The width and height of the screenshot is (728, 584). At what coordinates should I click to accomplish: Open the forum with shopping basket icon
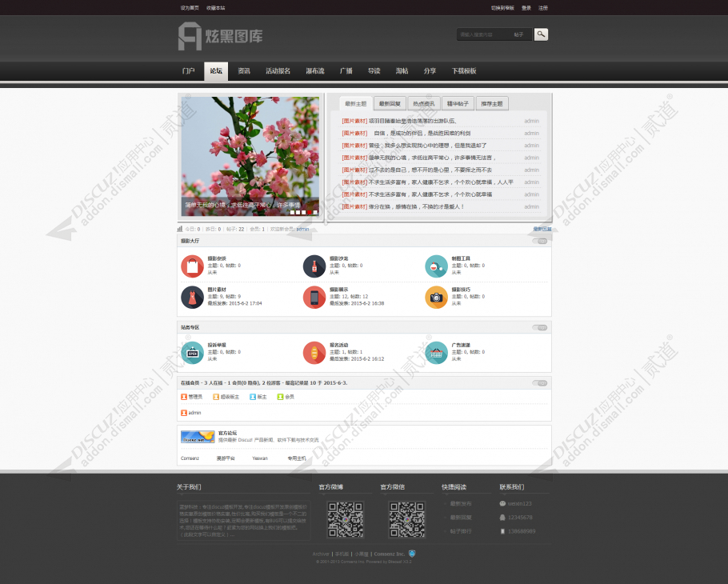[x=437, y=353]
